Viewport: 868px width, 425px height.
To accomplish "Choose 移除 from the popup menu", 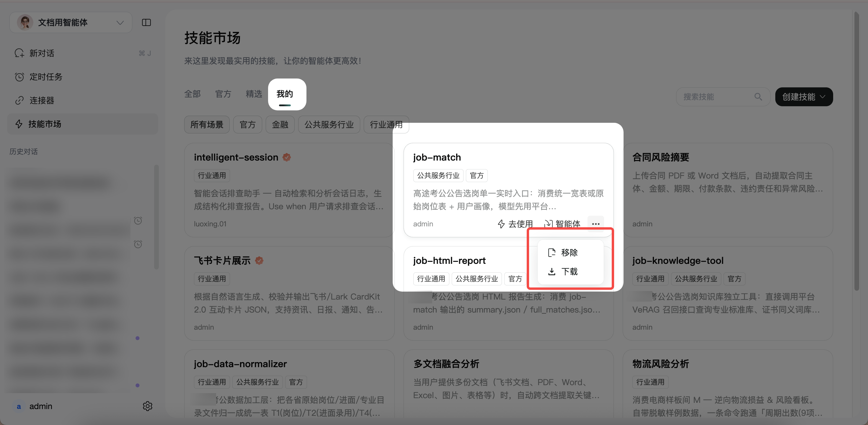I will click(x=570, y=253).
